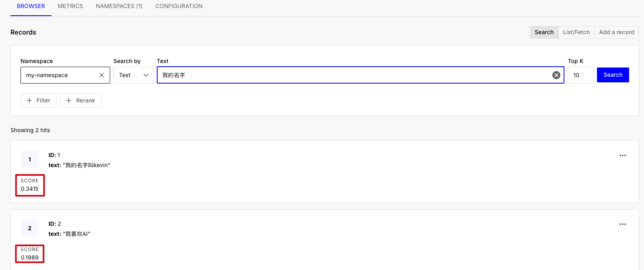Clear the my-namespace selection with X icon
The width and height of the screenshot is (644, 270).
(x=102, y=75)
